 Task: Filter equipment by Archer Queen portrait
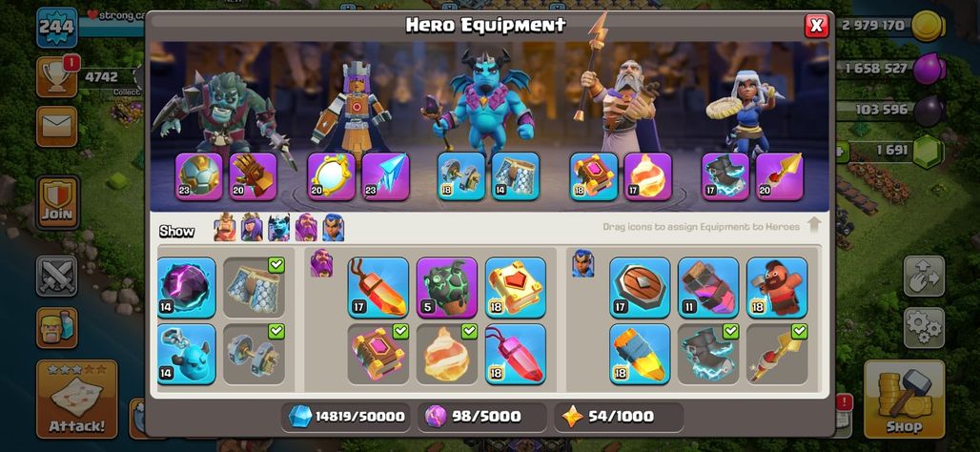(252, 228)
